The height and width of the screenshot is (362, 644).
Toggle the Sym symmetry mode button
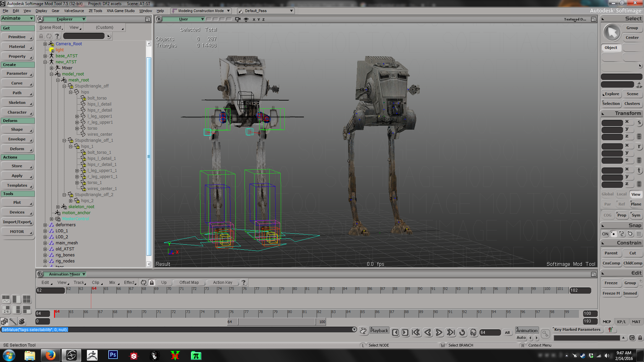(636, 215)
